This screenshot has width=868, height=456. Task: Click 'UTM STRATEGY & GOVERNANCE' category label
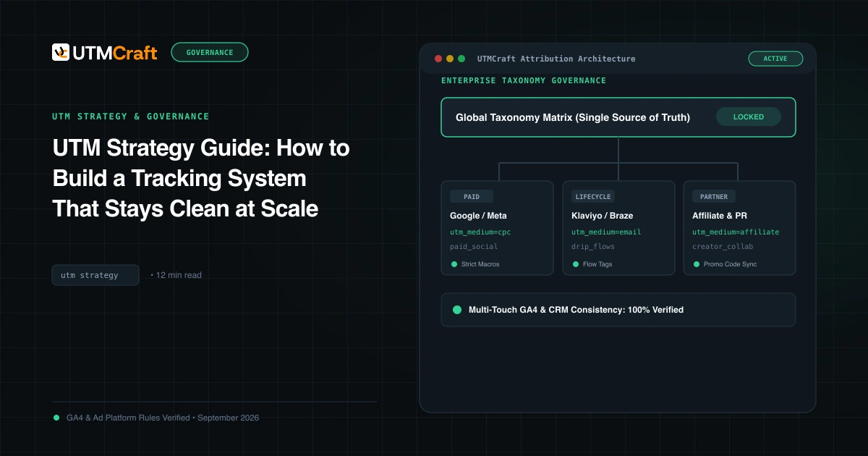click(x=131, y=117)
